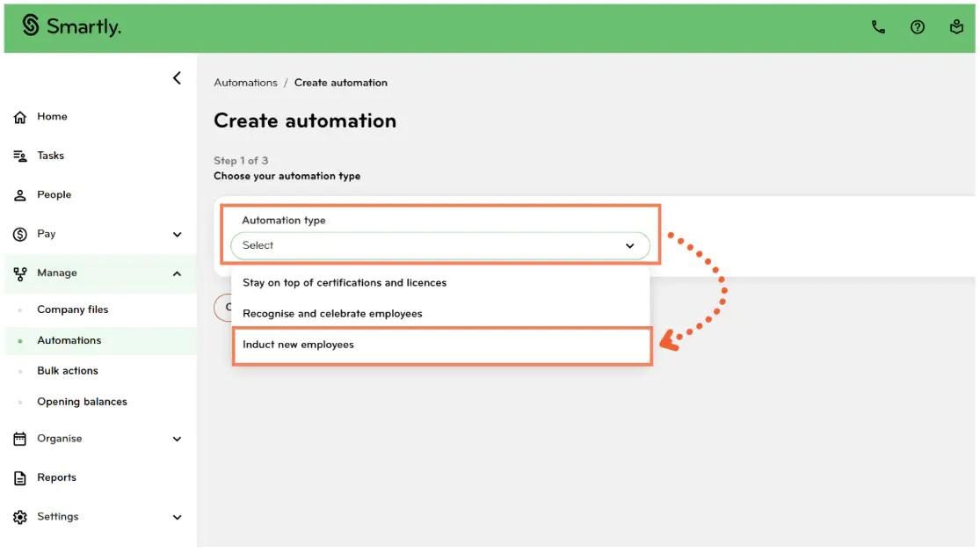Open the user profile icon in the header
This screenshot has width=980, height=553.
coord(956,27)
